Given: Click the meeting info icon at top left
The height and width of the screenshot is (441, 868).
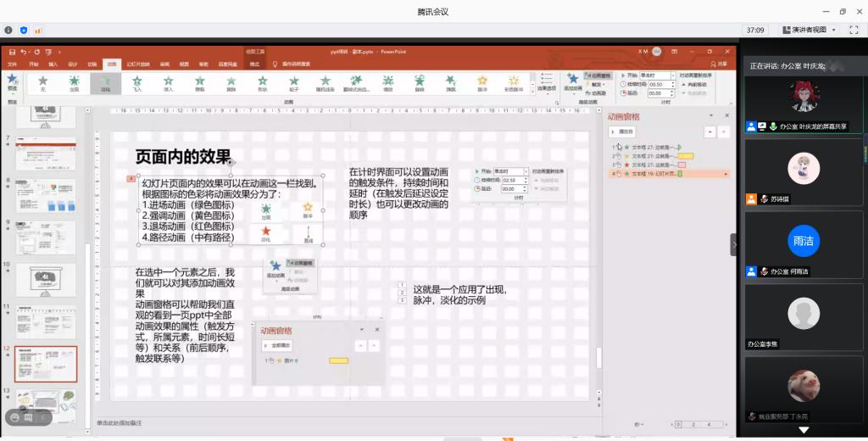Looking at the screenshot, I should pyautogui.click(x=8, y=30).
